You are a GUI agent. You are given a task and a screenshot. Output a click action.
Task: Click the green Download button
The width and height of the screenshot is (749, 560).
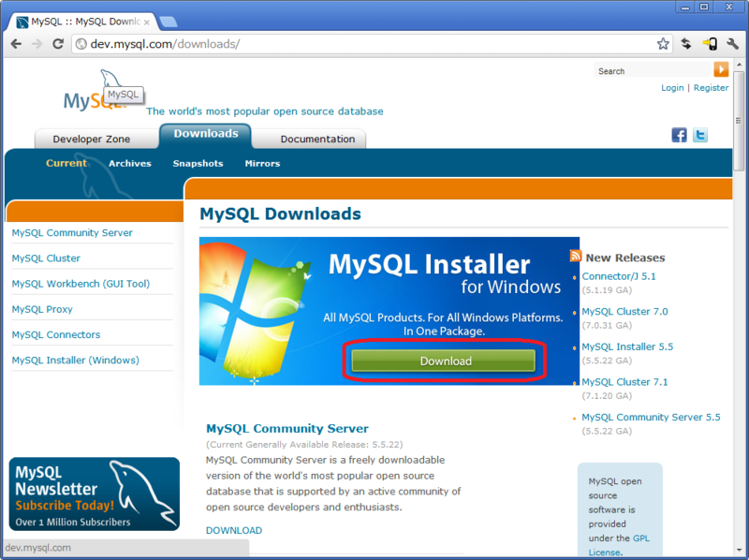pos(443,361)
